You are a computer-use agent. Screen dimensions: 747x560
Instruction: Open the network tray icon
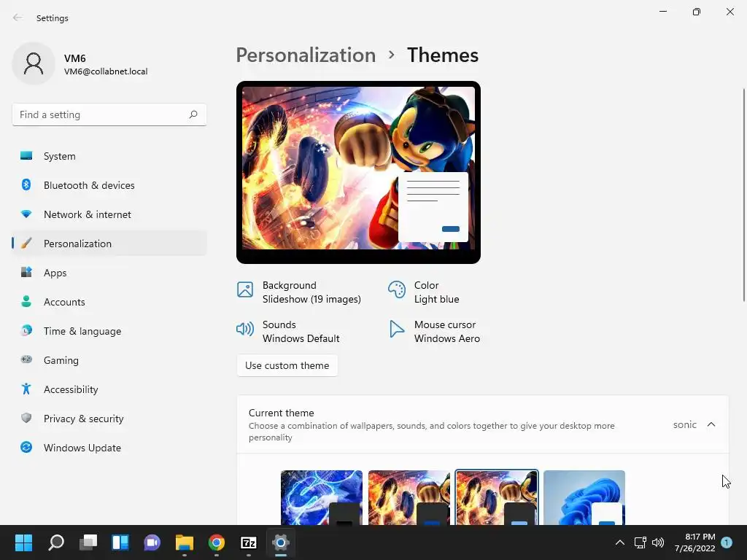(640, 542)
